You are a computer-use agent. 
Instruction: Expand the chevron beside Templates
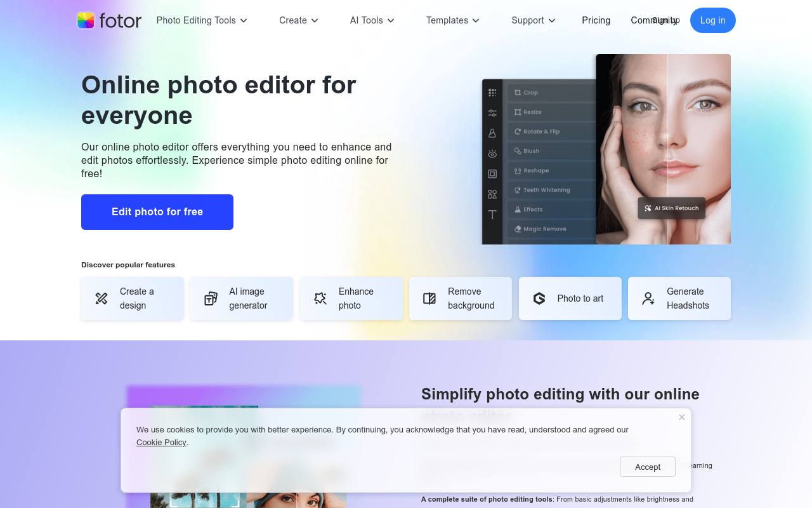(x=476, y=21)
